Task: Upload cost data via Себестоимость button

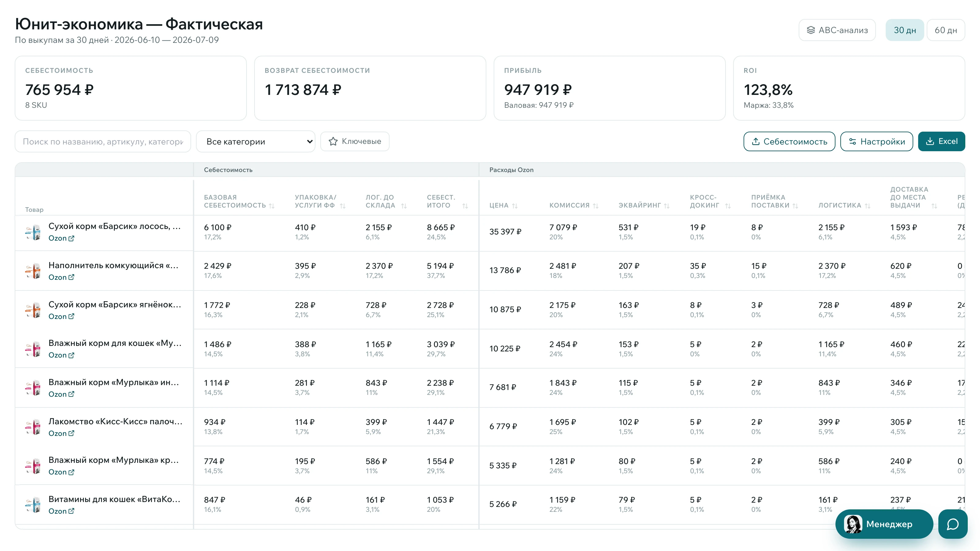Action: pos(790,141)
